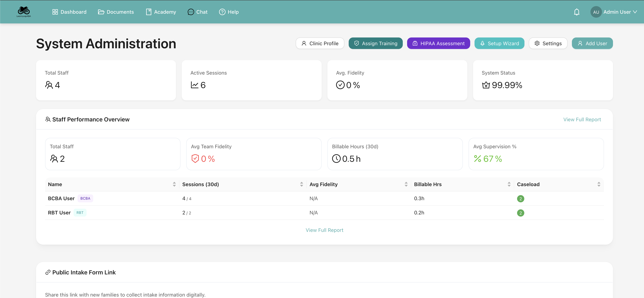Screen dimensions: 644x298
Task: Click View Full Report link
Action: tap(582, 119)
